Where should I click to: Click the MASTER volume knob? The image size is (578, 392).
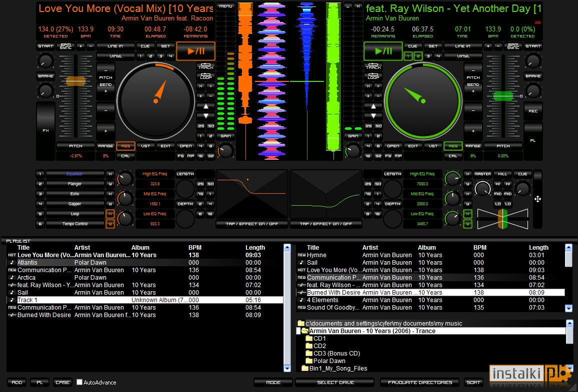click(x=482, y=189)
